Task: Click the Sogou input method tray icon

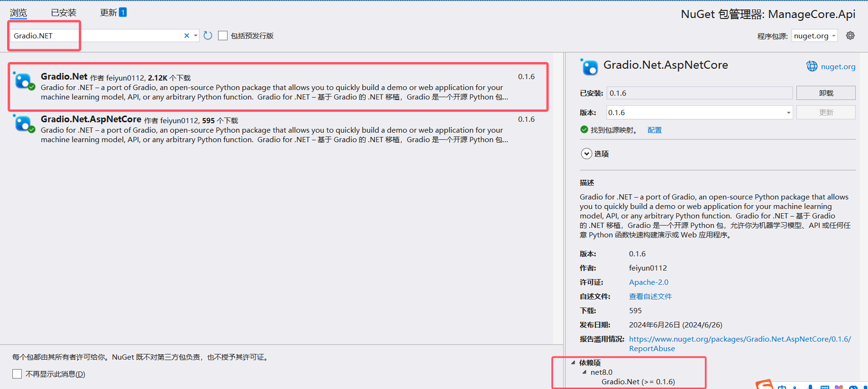Action: coord(764,385)
